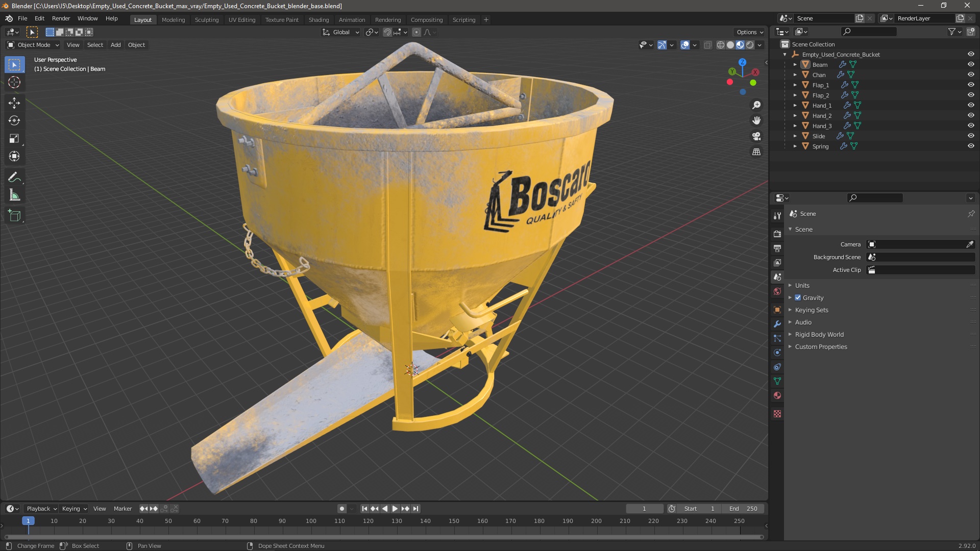Select the Scale tool
Viewport: 980px width, 551px height.
(x=14, y=138)
